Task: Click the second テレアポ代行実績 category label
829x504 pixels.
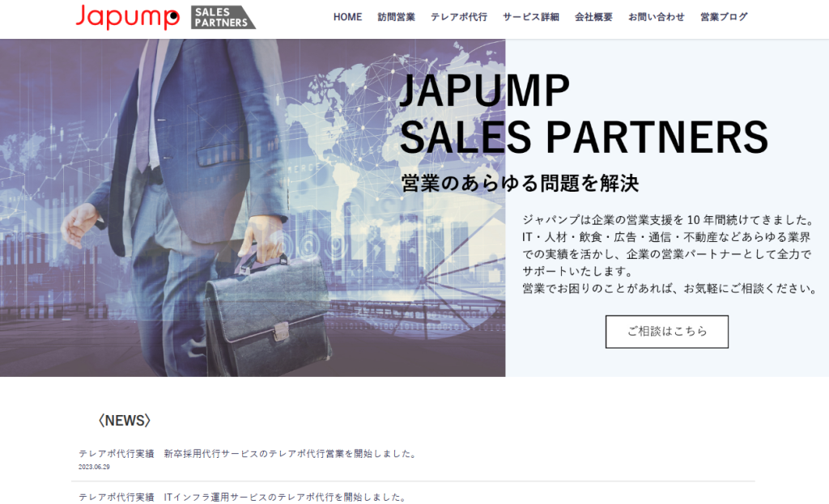Action: (117, 498)
